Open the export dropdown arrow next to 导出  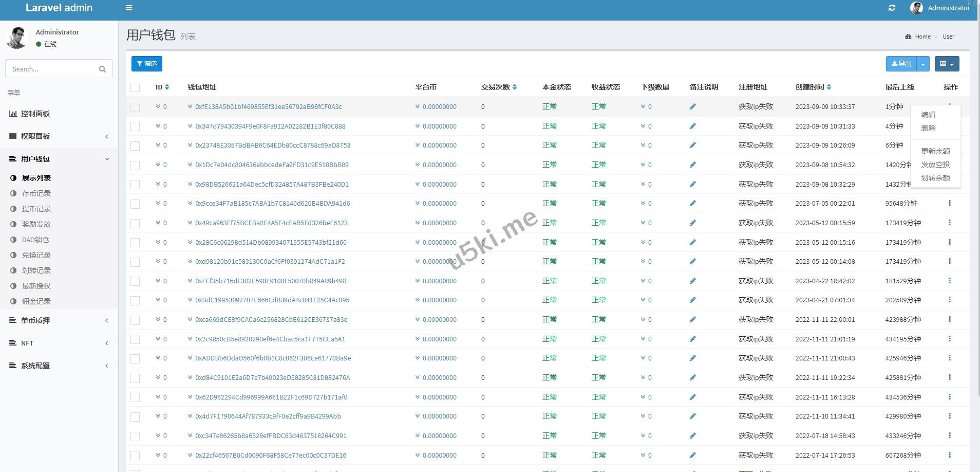(x=923, y=64)
